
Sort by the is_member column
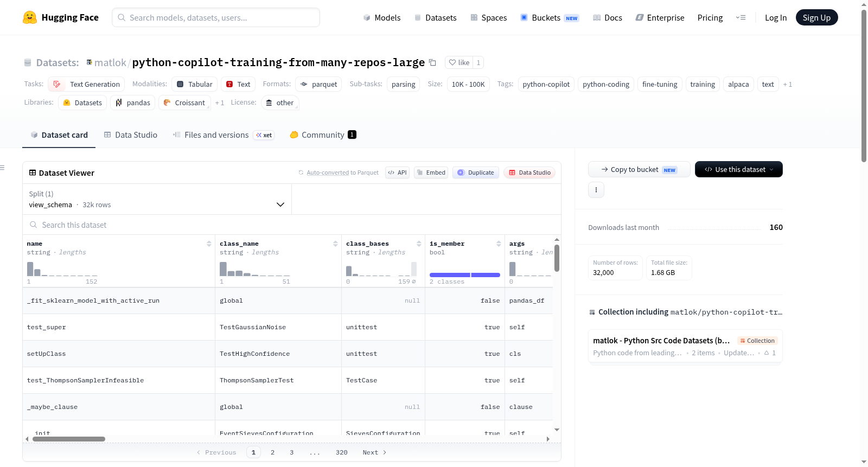499,244
